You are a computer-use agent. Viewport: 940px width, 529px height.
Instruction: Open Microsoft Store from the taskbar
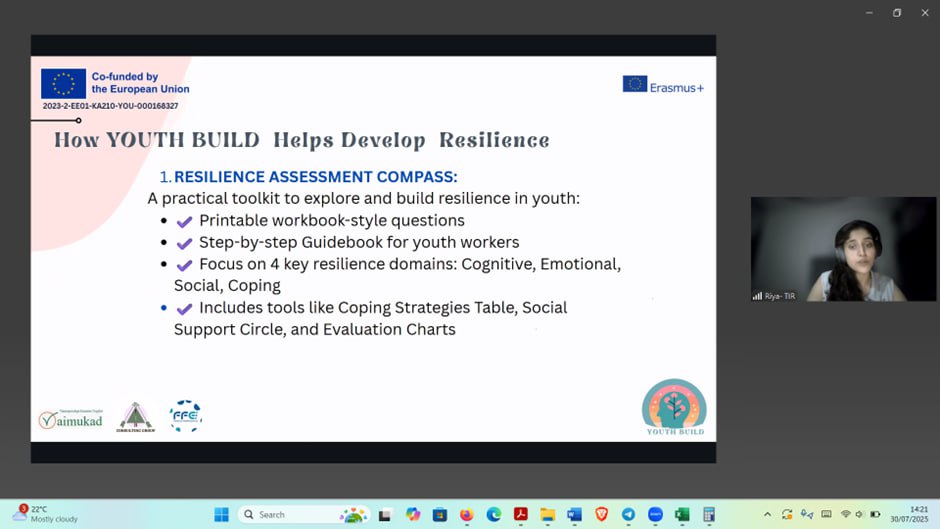tap(439, 515)
